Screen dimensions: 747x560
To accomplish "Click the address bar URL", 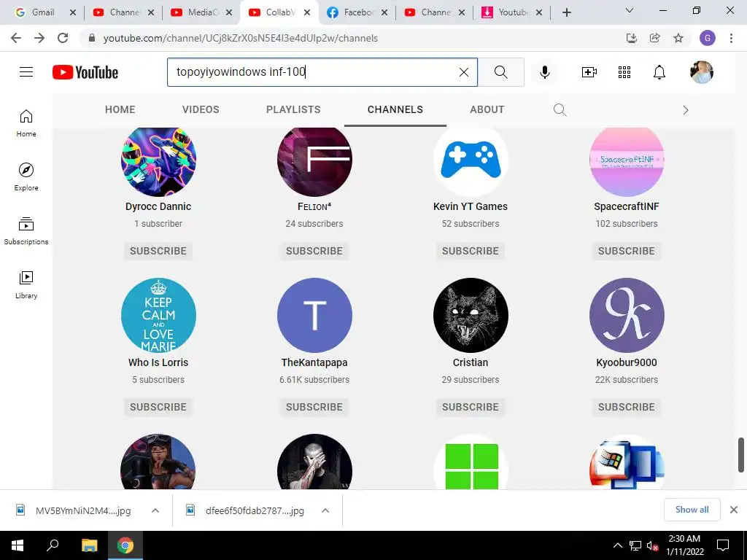I will point(241,38).
